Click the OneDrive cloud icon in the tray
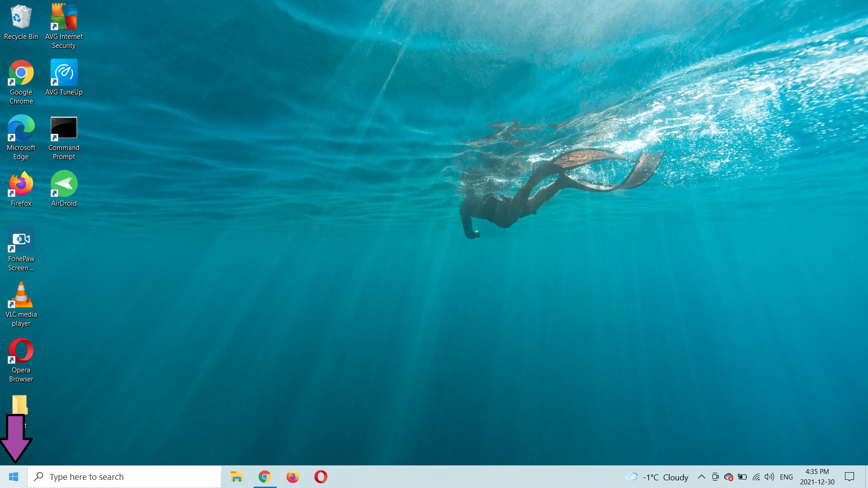The height and width of the screenshot is (488, 868). coord(729,477)
